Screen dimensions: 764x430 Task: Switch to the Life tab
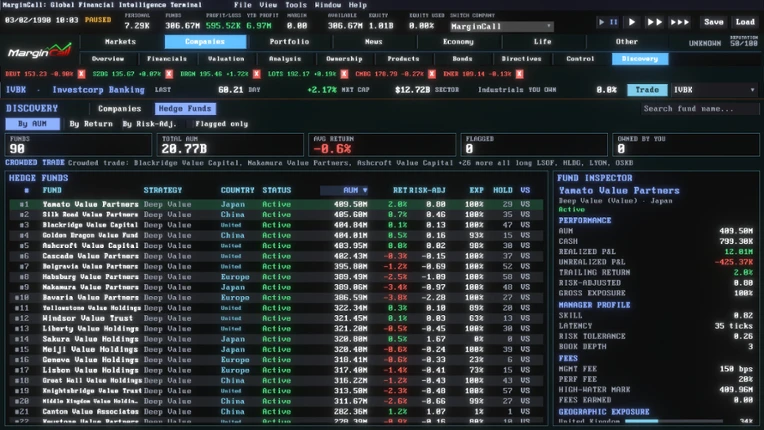[x=542, y=42]
